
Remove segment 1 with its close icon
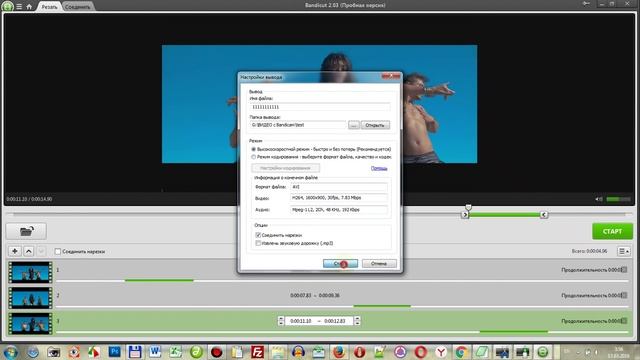pos(624,270)
